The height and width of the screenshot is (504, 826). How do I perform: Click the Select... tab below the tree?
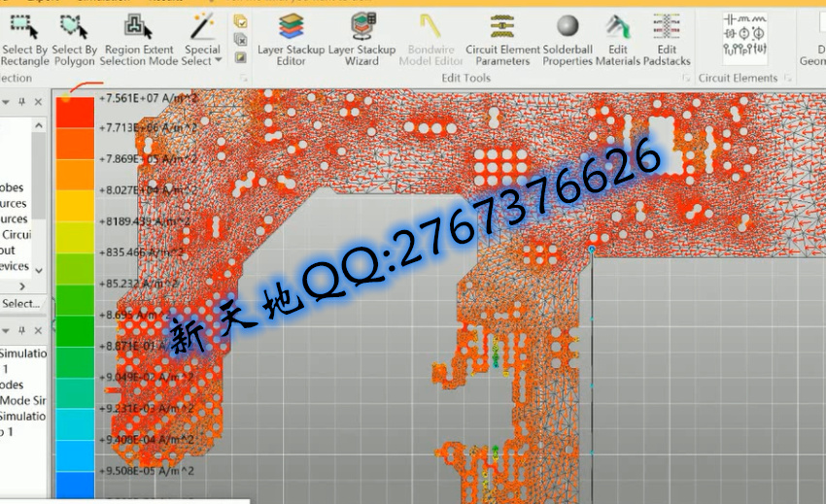20,303
